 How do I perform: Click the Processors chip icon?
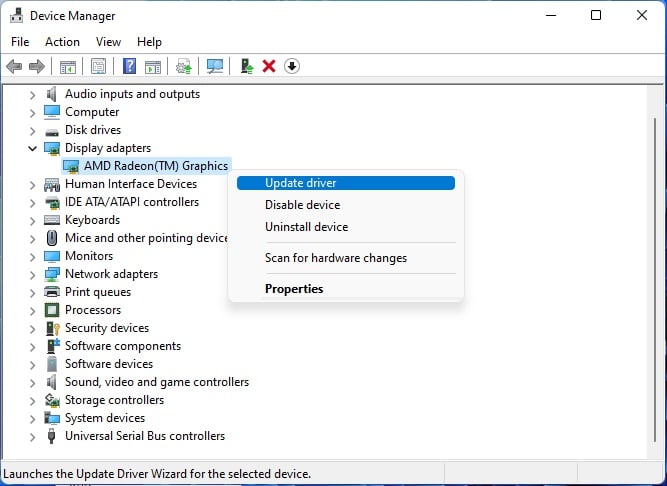coord(52,310)
